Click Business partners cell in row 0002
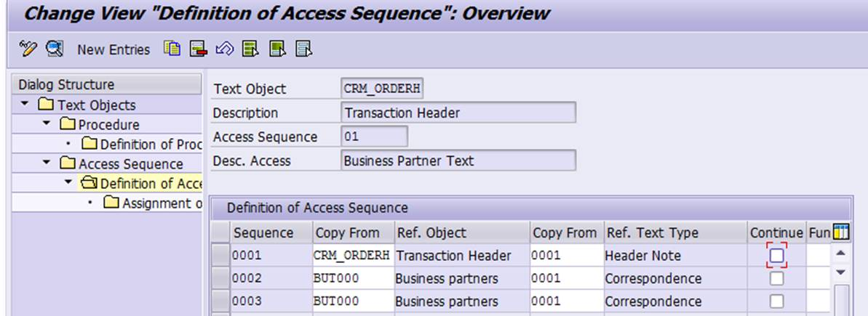 (x=462, y=278)
